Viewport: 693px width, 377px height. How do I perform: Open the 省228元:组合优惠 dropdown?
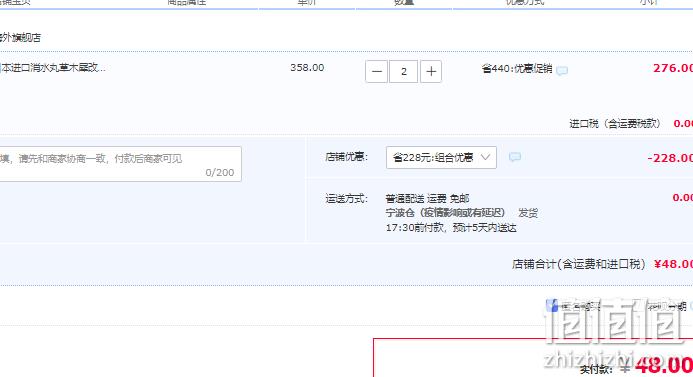point(441,157)
